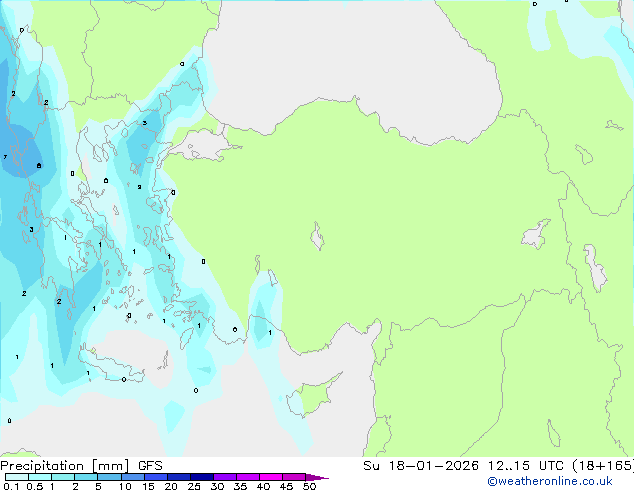Pick the 30 mm purple legend swatch

pos(225,477)
